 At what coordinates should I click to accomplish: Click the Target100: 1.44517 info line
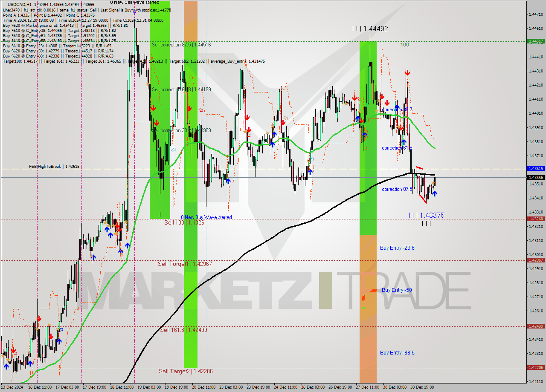coord(134,61)
